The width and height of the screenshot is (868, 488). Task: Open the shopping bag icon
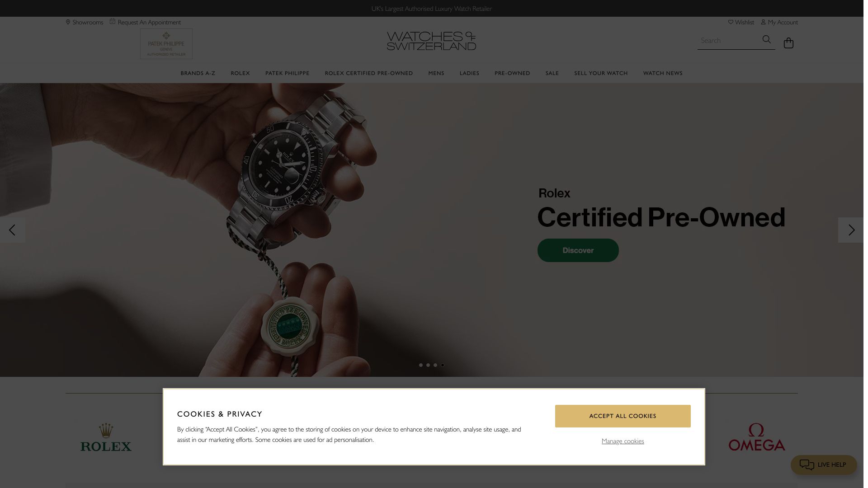click(x=788, y=43)
